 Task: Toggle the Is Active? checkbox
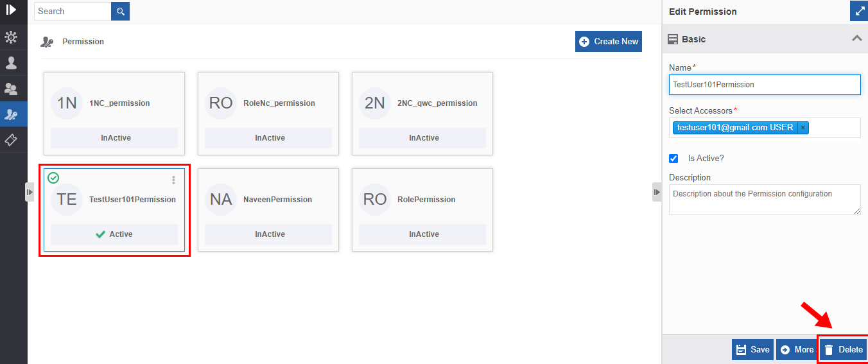pos(673,159)
